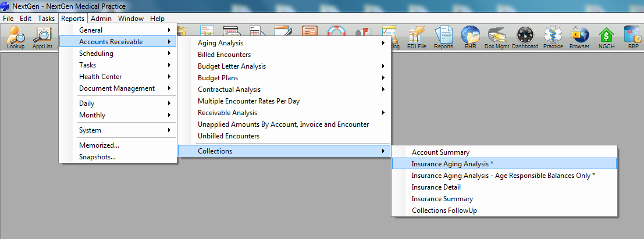Open the ApptList toolbar icon

(x=41, y=37)
